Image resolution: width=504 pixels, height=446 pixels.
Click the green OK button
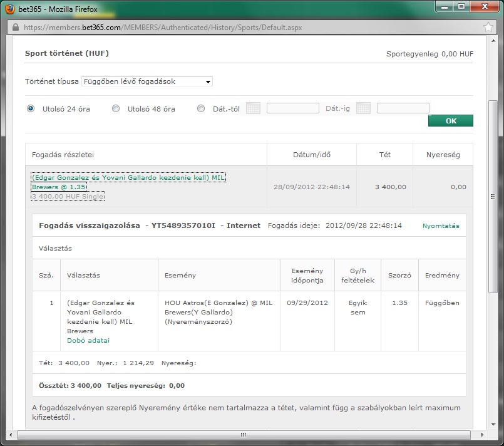[451, 121]
